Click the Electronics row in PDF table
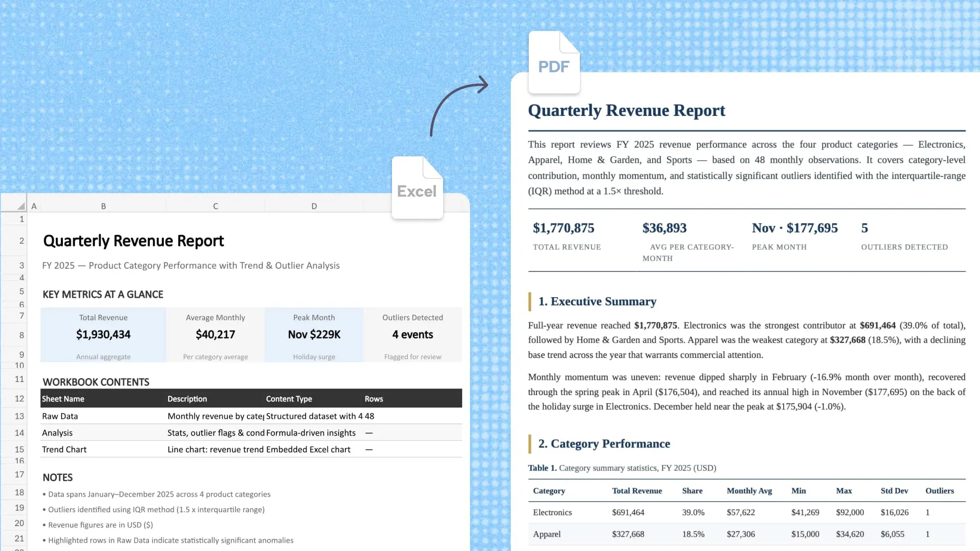The height and width of the screenshot is (551, 980). coord(747,512)
